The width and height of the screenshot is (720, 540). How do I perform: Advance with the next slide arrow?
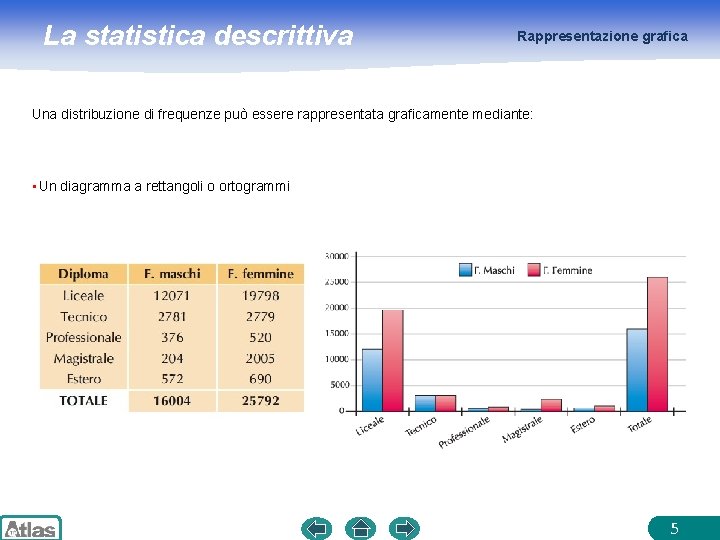click(x=405, y=528)
